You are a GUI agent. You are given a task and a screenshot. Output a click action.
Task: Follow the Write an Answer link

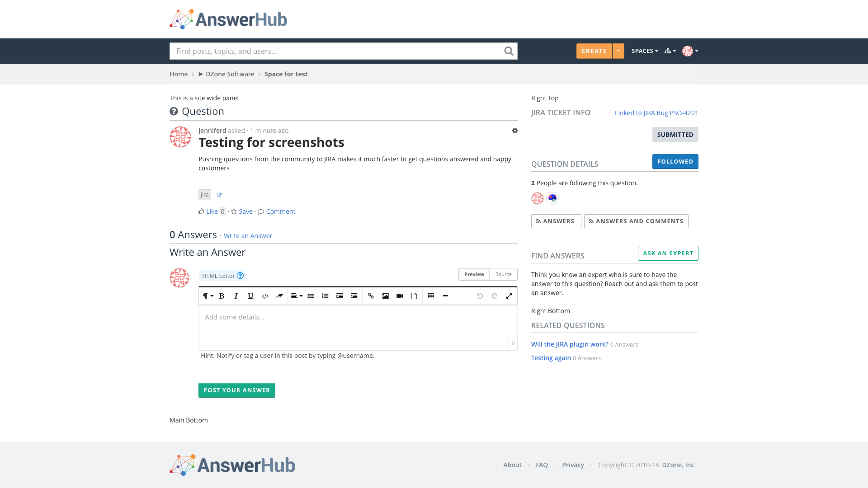[248, 236]
